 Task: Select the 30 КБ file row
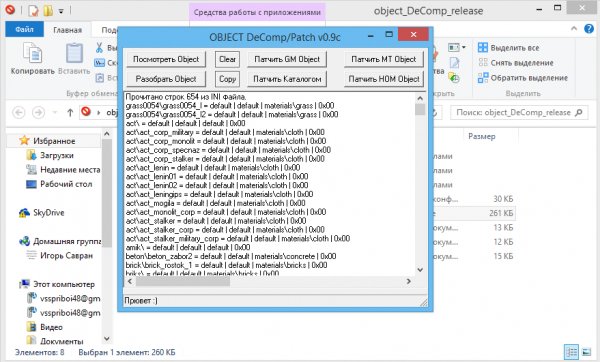[473, 199]
